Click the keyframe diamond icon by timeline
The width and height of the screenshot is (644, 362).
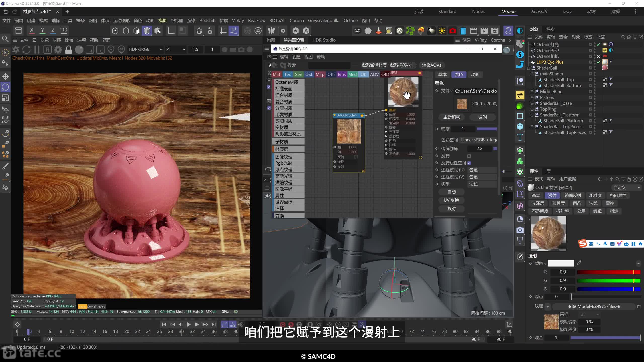17,324
